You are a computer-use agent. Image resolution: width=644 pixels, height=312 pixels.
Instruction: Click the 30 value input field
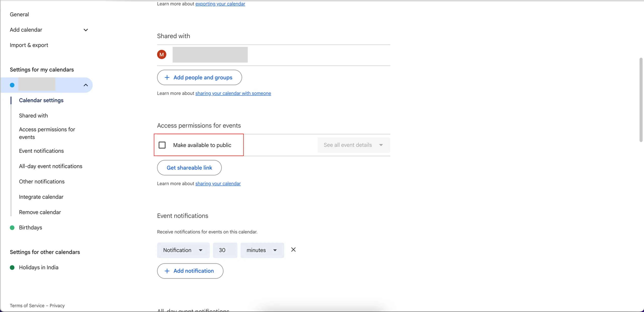click(225, 250)
